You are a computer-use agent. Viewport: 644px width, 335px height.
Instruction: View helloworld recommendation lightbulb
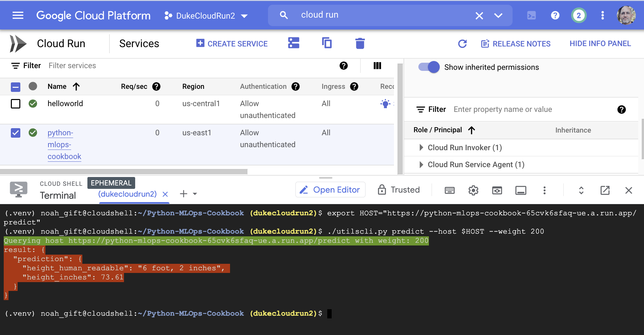click(385, 104)
